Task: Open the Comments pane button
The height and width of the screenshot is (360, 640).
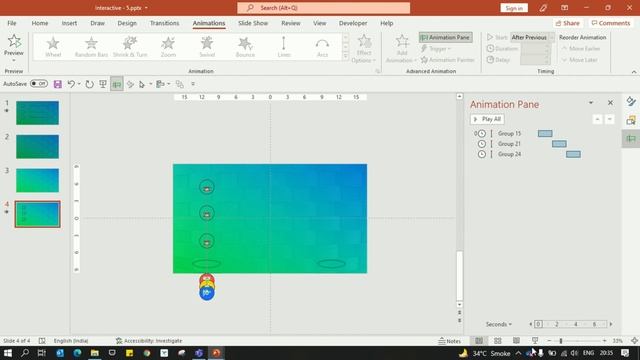Action: 611,23
